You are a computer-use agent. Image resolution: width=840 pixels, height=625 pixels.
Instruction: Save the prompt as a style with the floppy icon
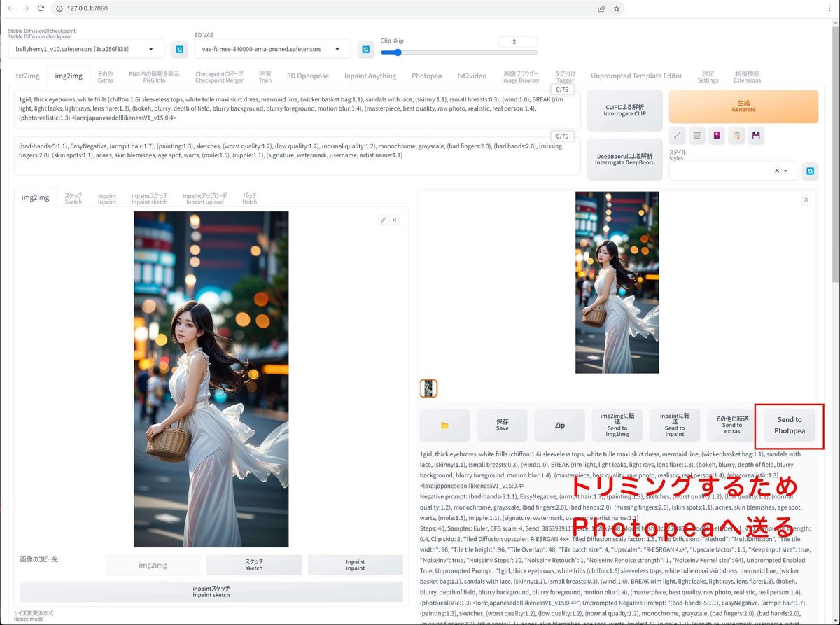click(x=756, y=136)
